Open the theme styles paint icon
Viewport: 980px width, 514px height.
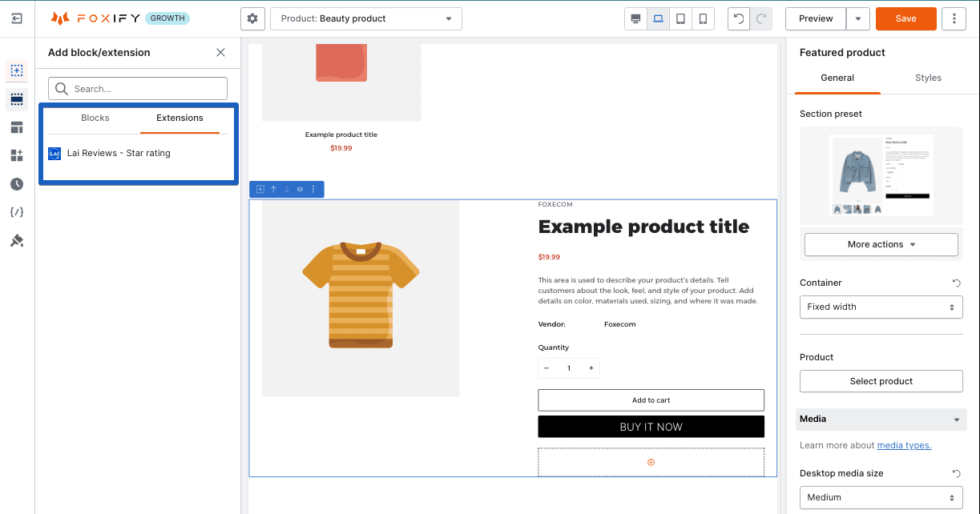coord(17,240)
